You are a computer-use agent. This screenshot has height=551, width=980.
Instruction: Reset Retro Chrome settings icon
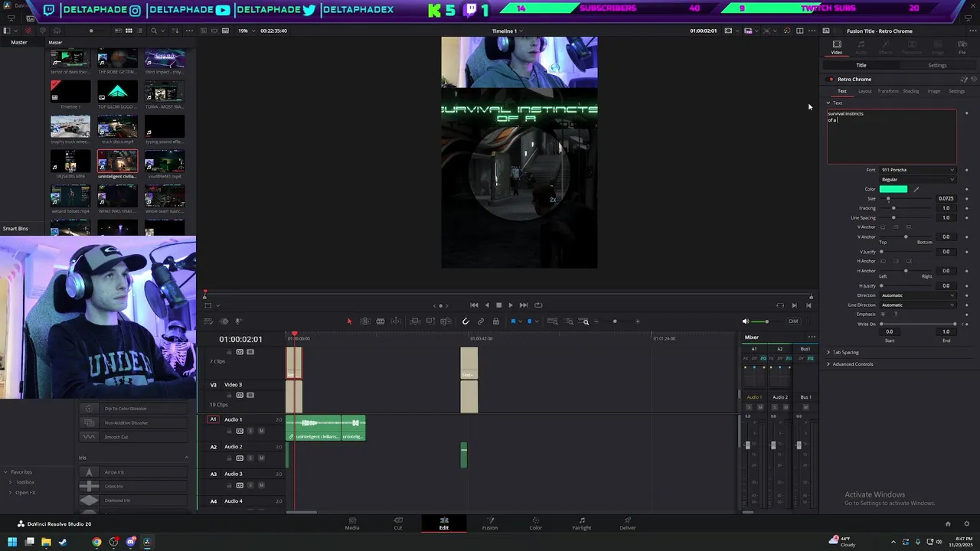(974, 79)
